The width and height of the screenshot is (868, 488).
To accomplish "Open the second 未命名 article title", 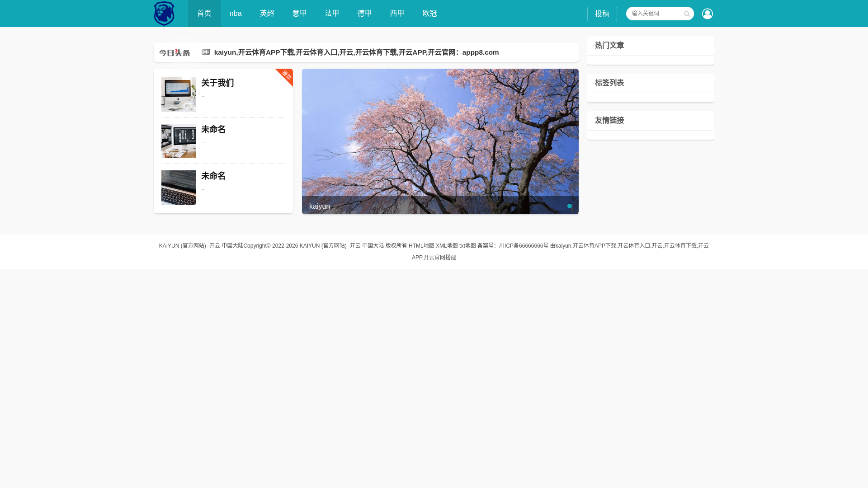I will pos(213,176).
